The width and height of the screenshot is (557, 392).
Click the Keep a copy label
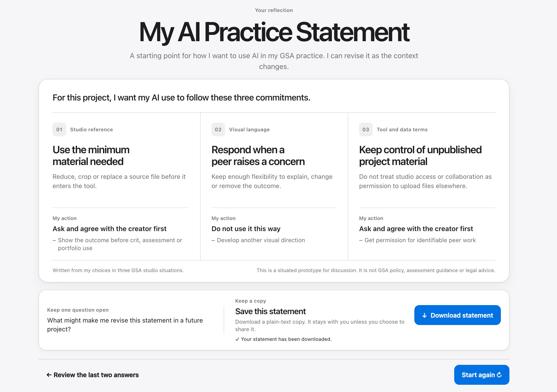(251, 301)
